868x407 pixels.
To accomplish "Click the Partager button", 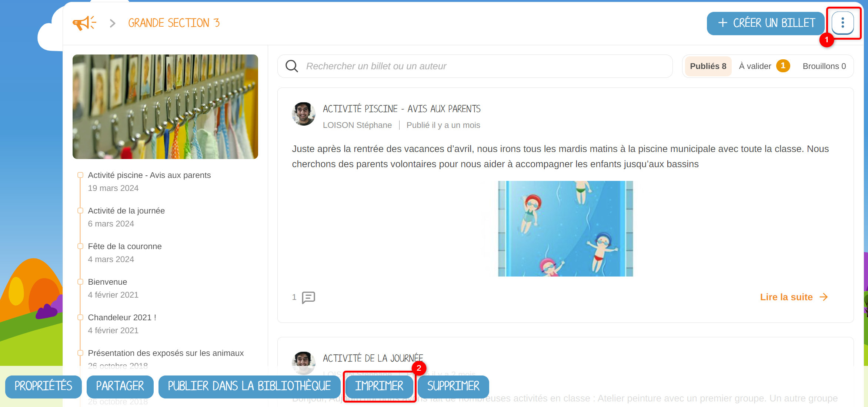I will tap(120, 387).
